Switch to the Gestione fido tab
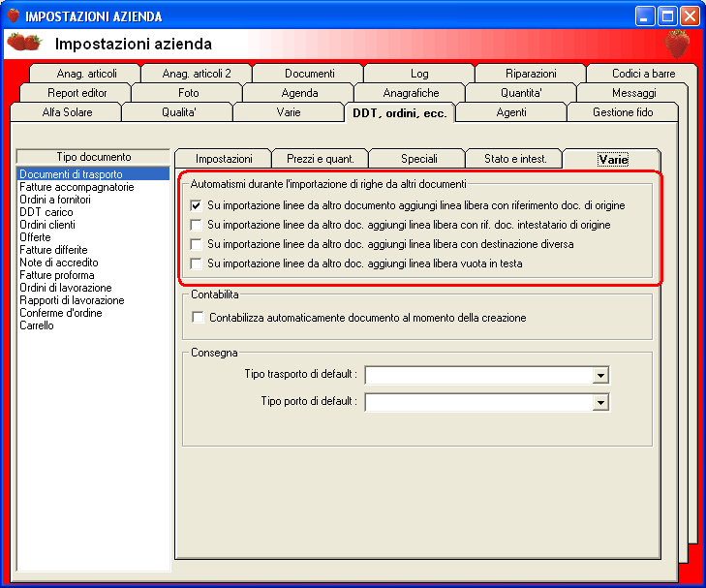 pos(623,112)
